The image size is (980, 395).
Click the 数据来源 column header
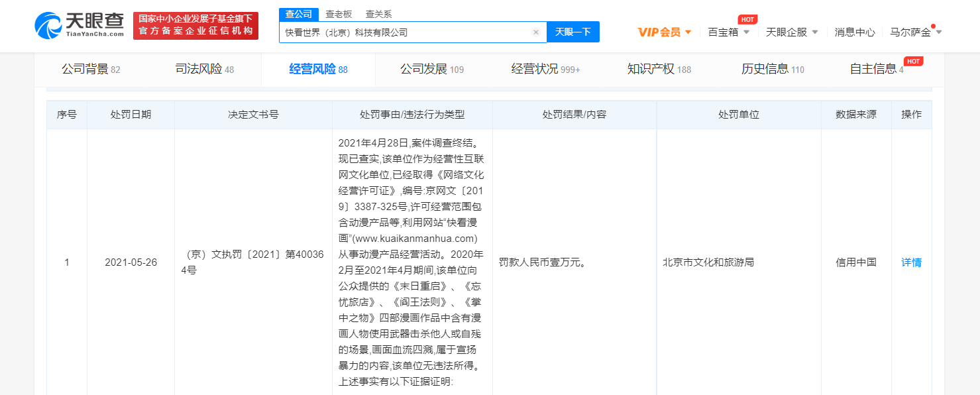tap(856, 115)
